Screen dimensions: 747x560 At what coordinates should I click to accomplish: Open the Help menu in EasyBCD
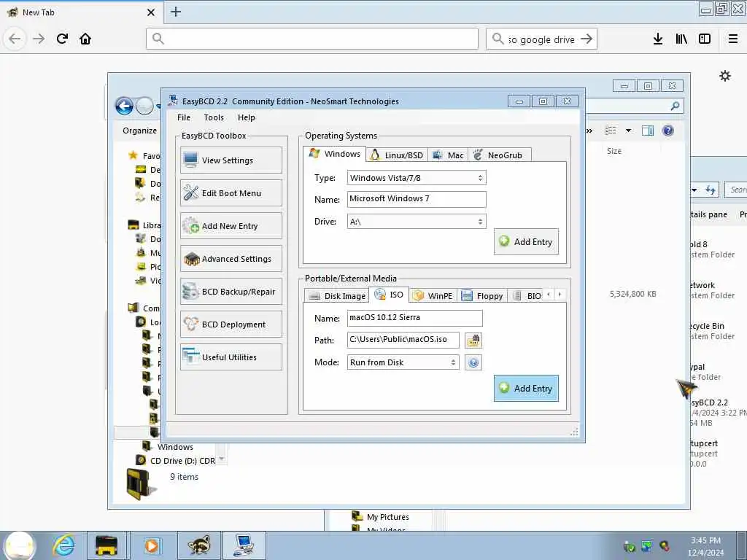point(247,117)
